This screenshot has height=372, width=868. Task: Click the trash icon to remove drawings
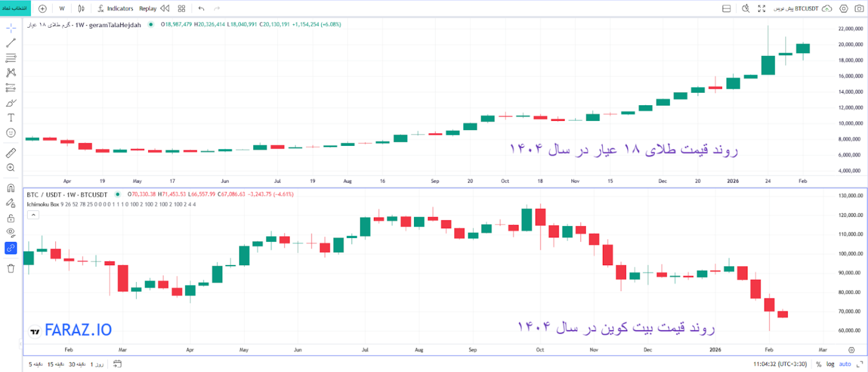[11, 268]
